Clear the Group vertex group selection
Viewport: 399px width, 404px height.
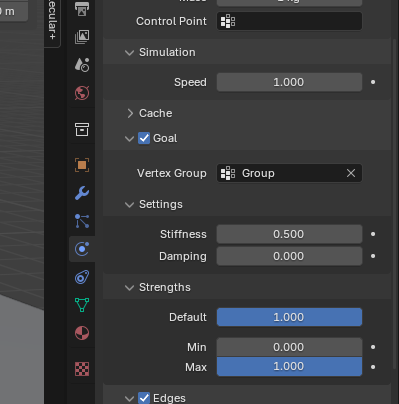(x=351, y=173)
